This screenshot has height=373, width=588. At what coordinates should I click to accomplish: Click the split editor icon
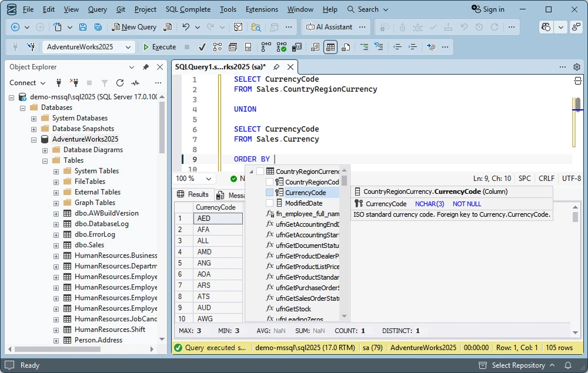click(x=577, y=81)
